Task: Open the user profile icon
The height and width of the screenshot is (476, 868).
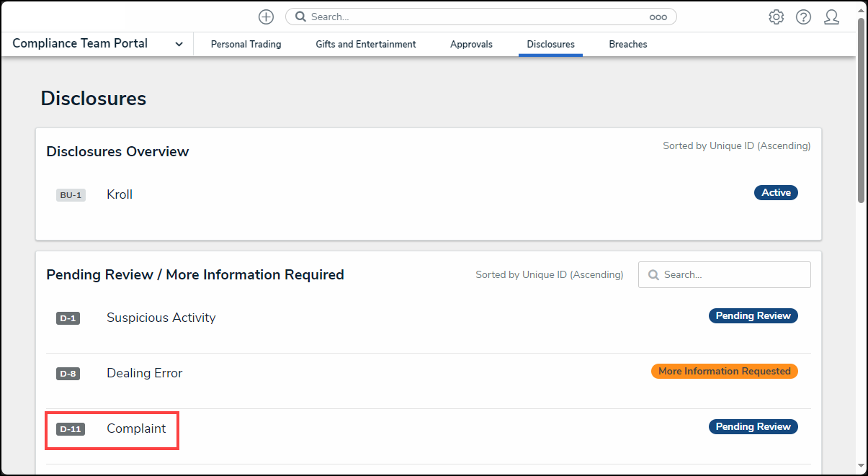Action: point(831,17)
